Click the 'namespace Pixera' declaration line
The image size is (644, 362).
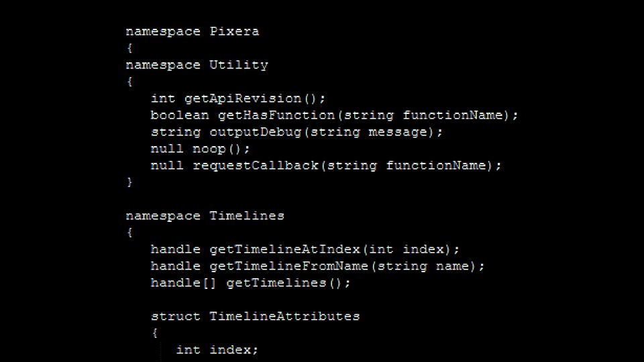193,32
